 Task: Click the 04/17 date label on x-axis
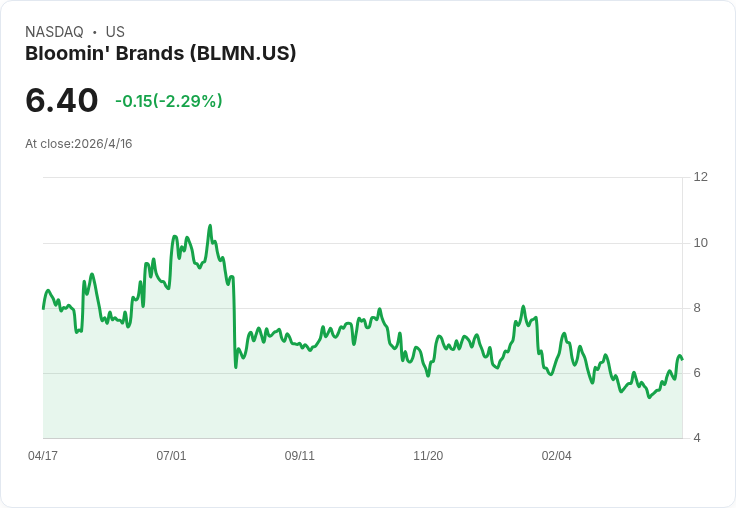43,456
